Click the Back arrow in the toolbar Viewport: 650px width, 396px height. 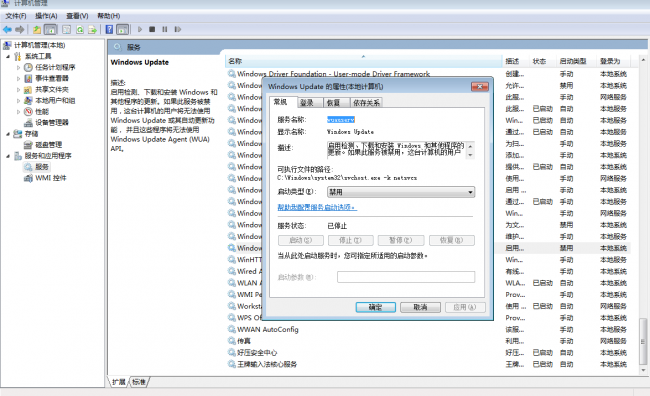(7, 29)
